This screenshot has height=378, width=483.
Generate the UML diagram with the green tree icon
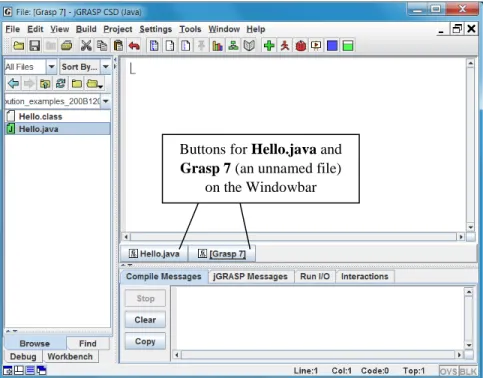233,45
